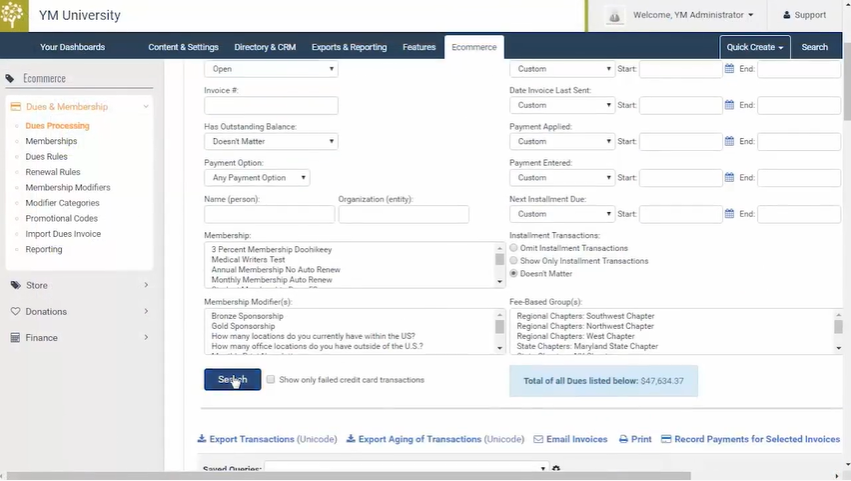851x481 pixels.
Task: Select Omit Installment Transactions radio button
Action: pyautogui.click(x=514, y=248)
